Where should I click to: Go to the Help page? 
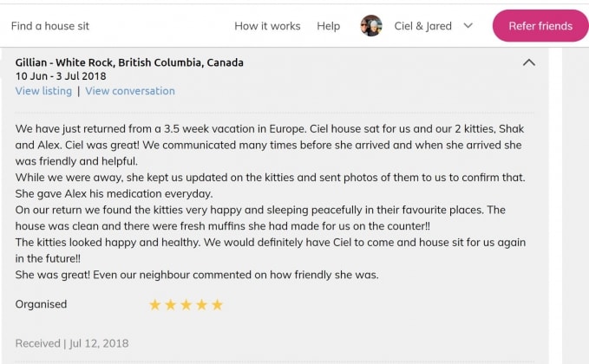[x=329, y=26]
